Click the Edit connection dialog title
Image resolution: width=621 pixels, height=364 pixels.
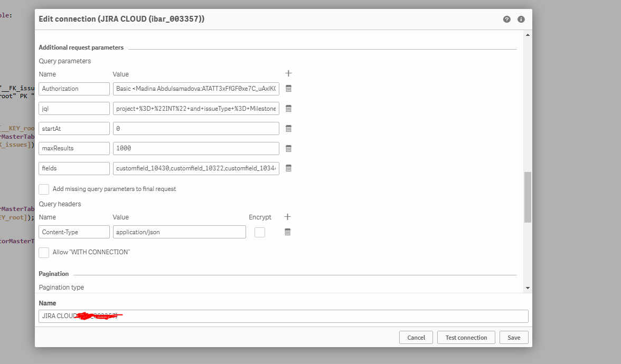121,19
